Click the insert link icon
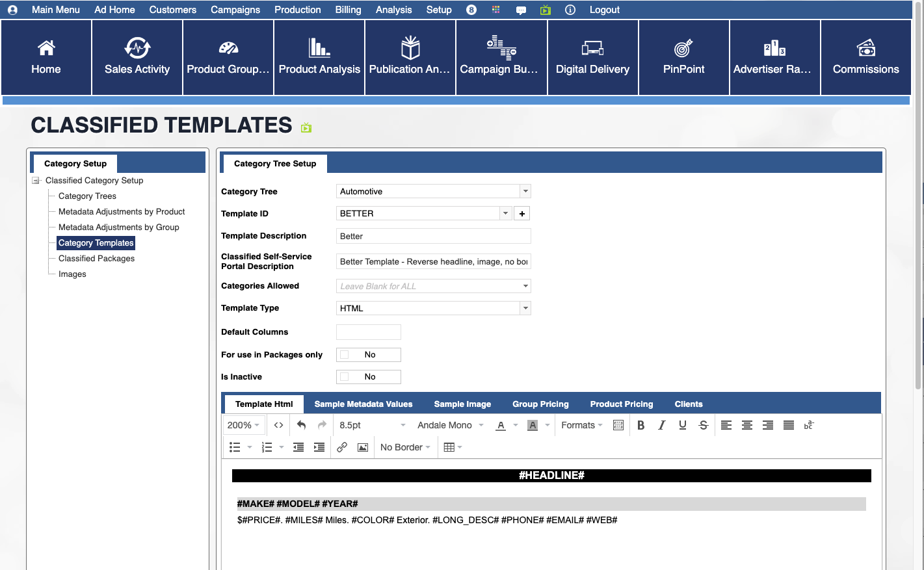The image size is (924, 570). (342, 447)
